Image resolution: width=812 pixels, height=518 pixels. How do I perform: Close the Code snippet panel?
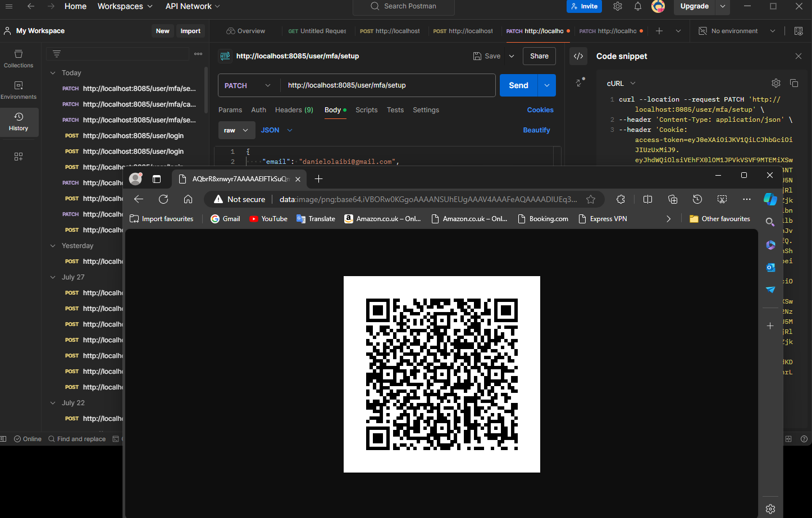click(799, 56)
